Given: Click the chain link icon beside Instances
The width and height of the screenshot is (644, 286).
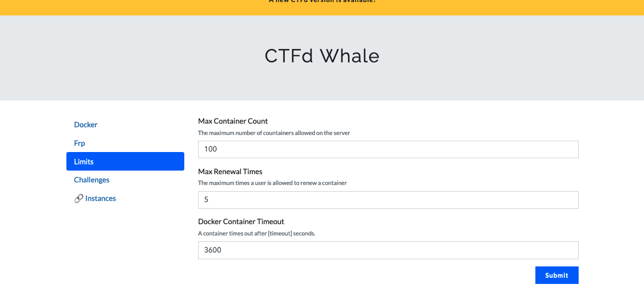Looking at the screenshot, I should pos(79,198).
